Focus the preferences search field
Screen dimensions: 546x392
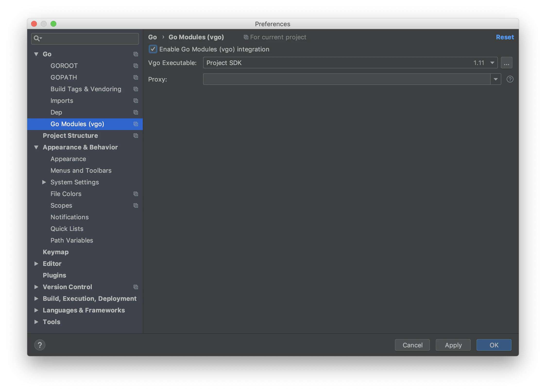(x=85, y=39)
